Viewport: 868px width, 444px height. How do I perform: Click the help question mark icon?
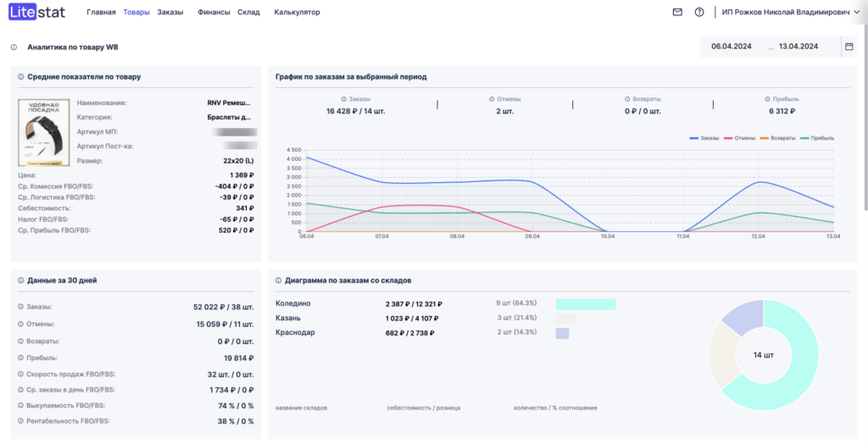point(699,12)
